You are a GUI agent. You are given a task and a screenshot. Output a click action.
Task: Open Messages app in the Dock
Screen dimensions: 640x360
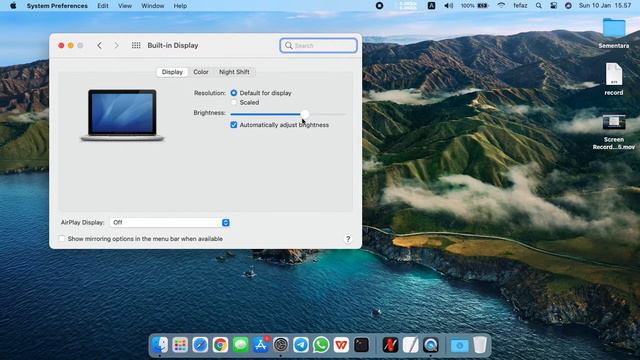point(240,345)
